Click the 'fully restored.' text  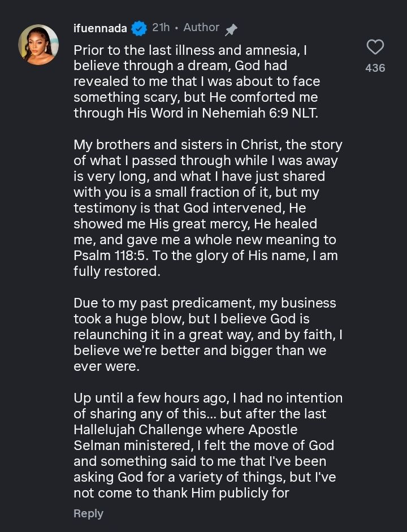116,271
